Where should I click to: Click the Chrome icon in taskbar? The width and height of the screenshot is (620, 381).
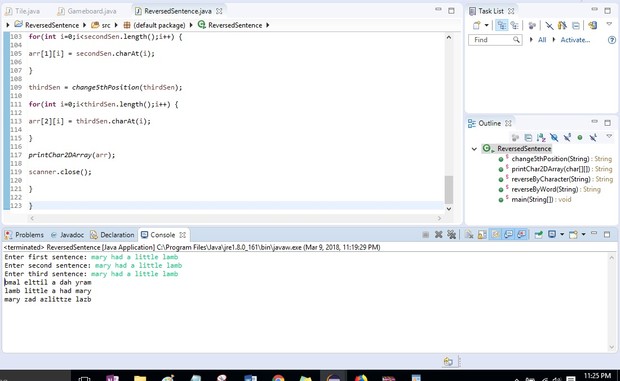(x=278, y=378)
